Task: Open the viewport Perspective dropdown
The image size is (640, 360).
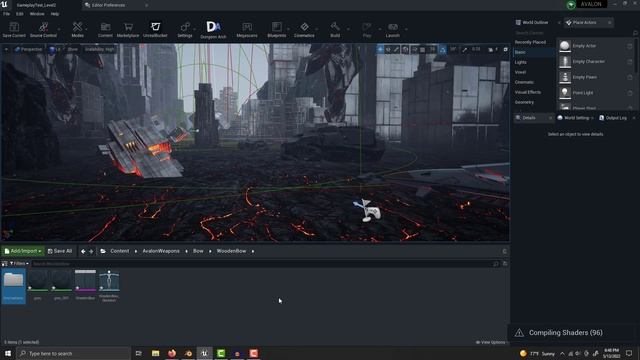Action: pos(29,49)
